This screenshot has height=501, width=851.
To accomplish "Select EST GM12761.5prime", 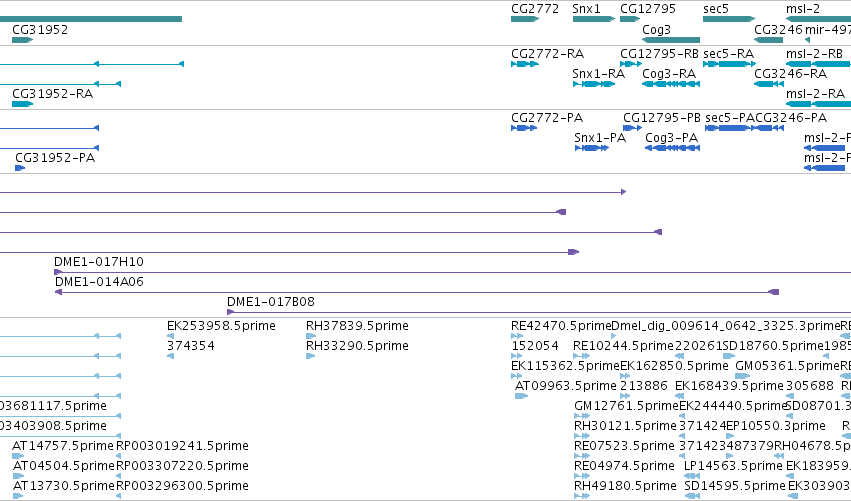I will (x=626, y=406).
